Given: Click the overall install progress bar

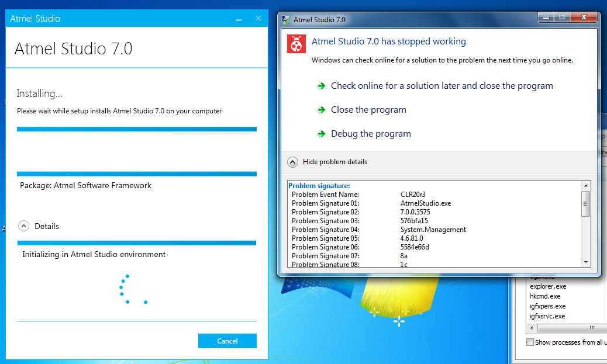Looking at the screenshot, I should pos(137,129).
